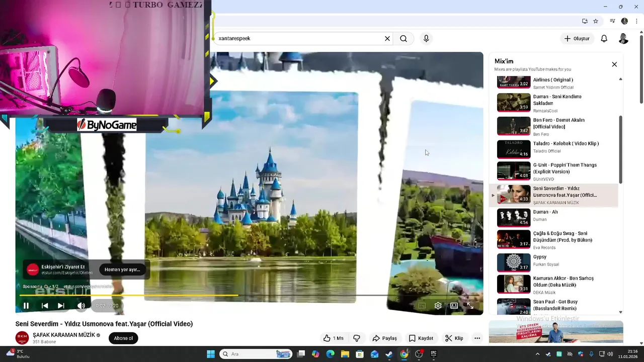Pause the video playback
This screenshot has width=644, height=362.
coord(26,306)
